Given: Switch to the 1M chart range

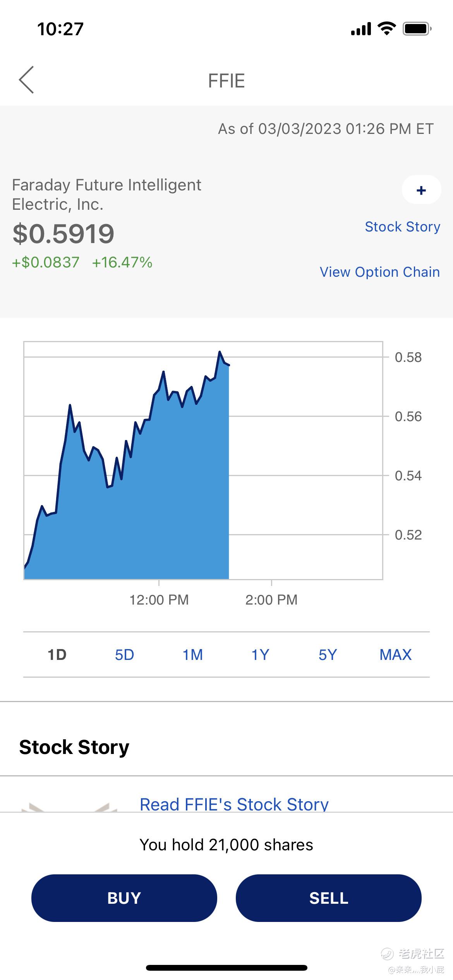Looking at the screenshot, I should (192, 655).
